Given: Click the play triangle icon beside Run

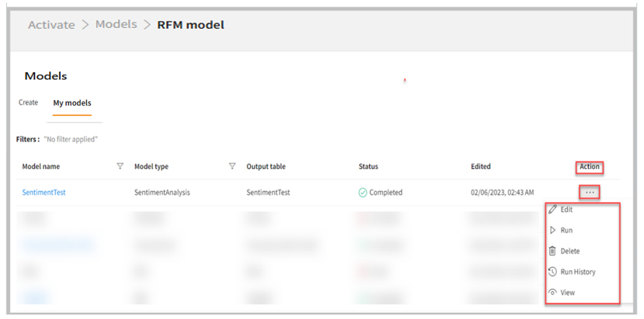Looking at the screenshot, I should pyautogui.click(x=553, y=231).
